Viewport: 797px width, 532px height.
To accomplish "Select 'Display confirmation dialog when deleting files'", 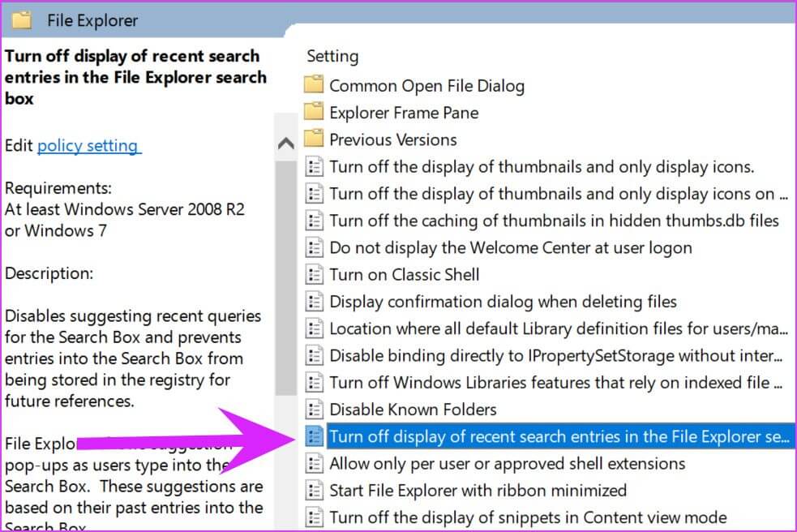I will point(503,302).
